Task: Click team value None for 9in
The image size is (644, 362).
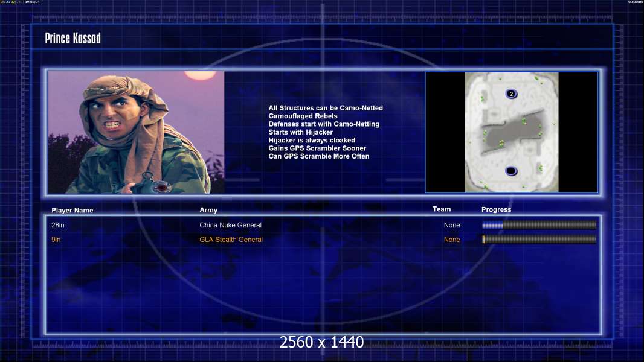Action: [x=452, y=240]
